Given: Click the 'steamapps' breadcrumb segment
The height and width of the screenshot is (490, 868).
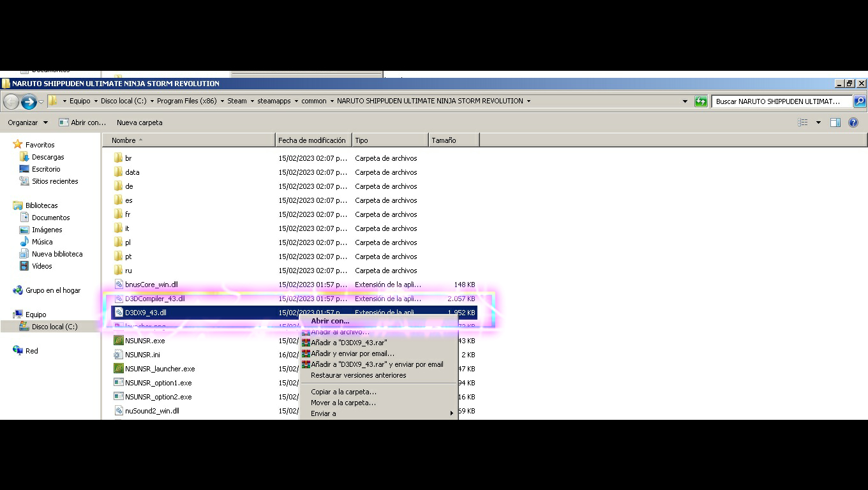Looking at the screenshot, I should [x=274, y=101].
